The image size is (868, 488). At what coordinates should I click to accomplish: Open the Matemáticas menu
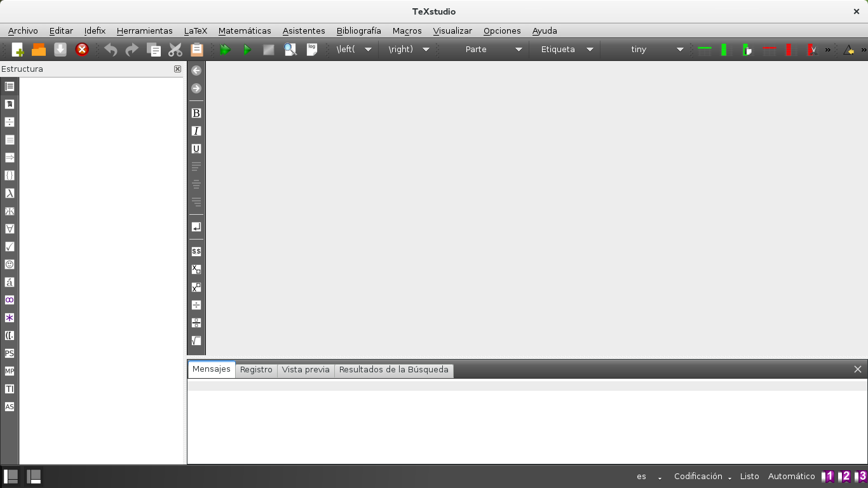[x=245, y=30]
